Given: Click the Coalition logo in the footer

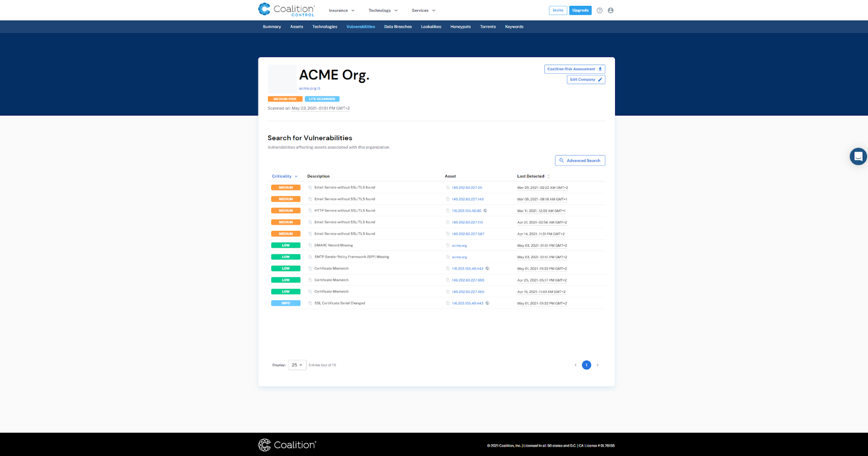Looking at the screenshot, I should click(x=287, y=445).
